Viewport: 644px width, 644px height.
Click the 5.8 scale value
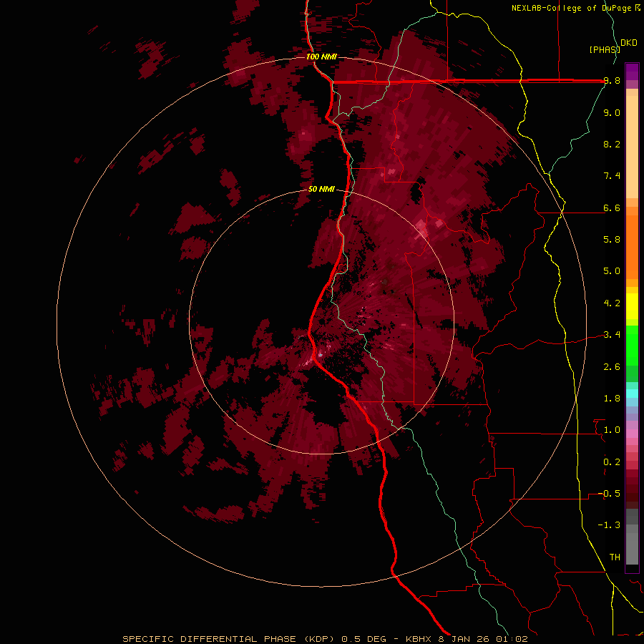point(612,240)
